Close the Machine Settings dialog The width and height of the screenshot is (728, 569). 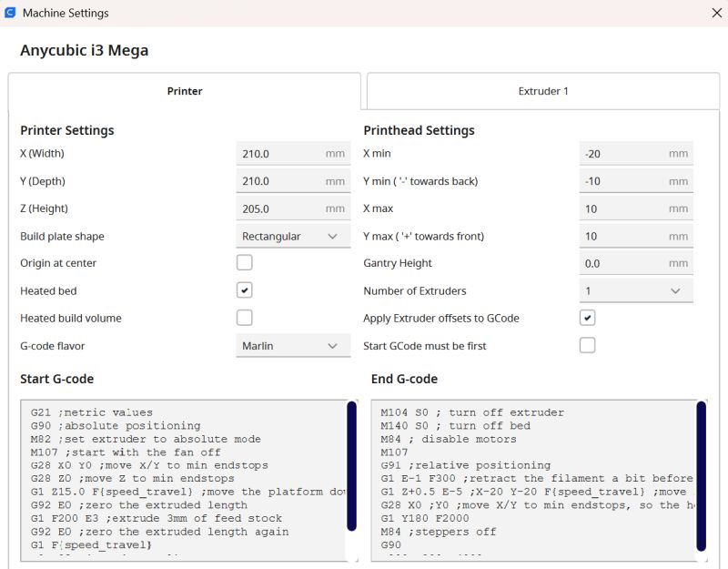pos(715,13)
